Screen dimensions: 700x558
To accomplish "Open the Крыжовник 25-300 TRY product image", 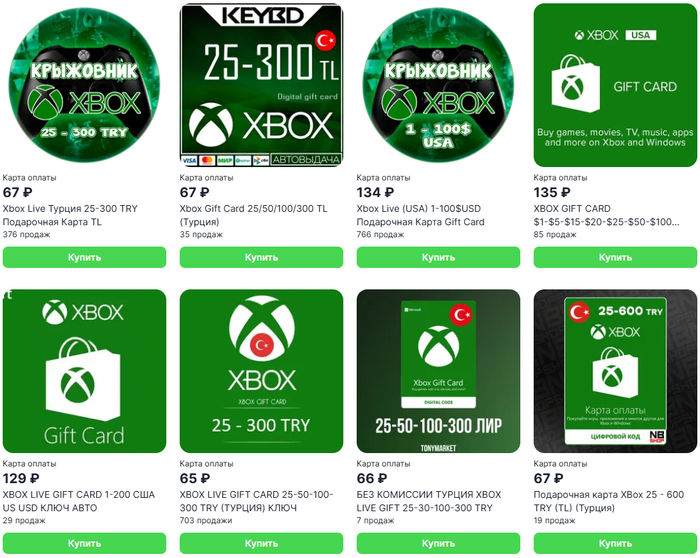I will (x=84, y=85).
